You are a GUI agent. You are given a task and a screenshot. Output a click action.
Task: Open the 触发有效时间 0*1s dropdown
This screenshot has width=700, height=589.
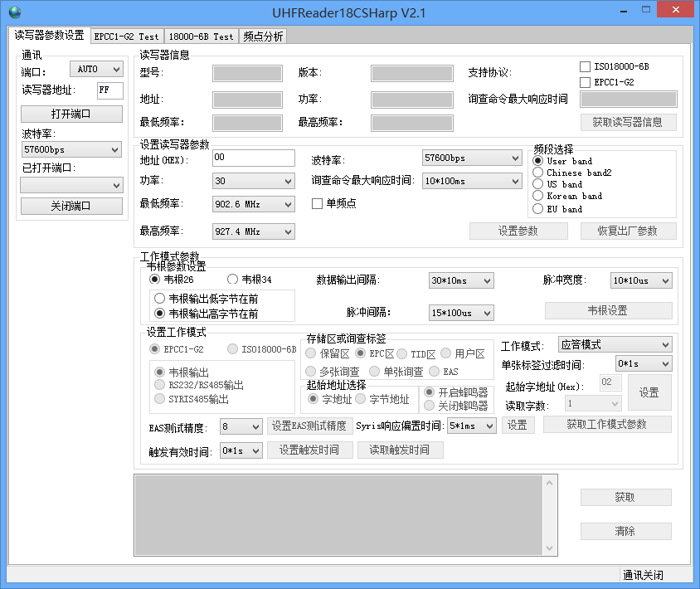click(x=241, y=450)
